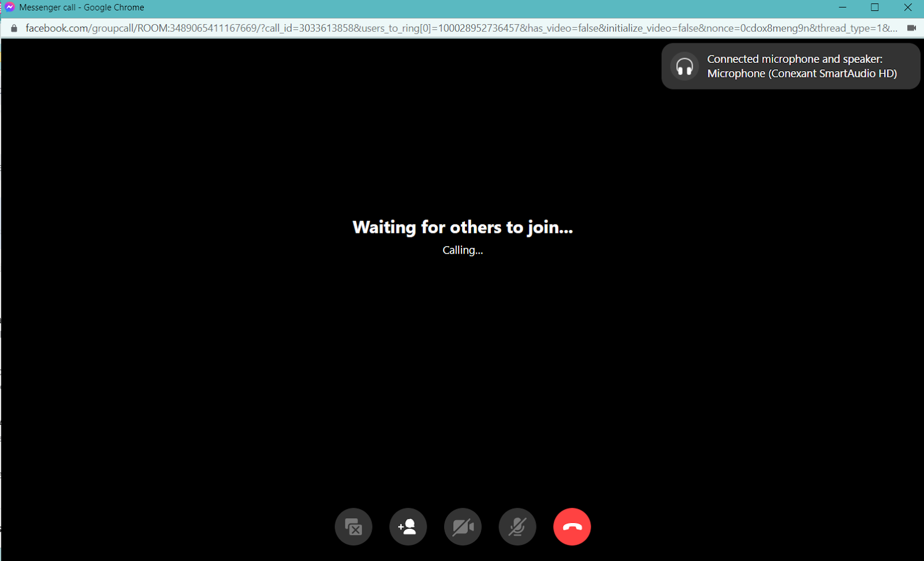The height and width of the screenshot is (561, 924).
Task: Click the "Calling..." status text
Action: [x=463, y=250]
